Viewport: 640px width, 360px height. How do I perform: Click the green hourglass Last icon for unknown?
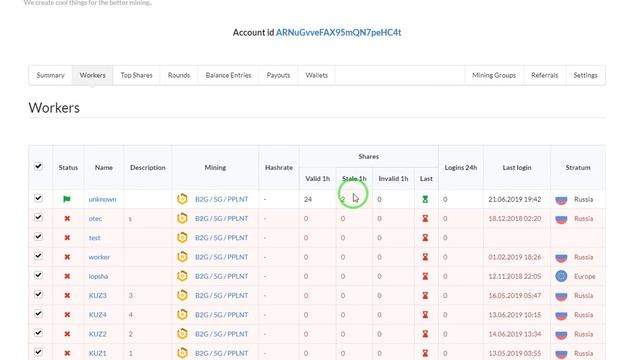point(425,199)
